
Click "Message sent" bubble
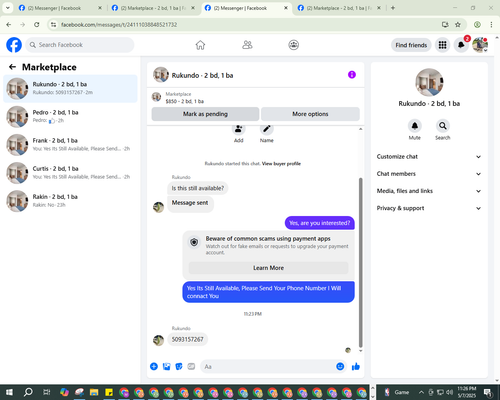(x=190, y=203)
